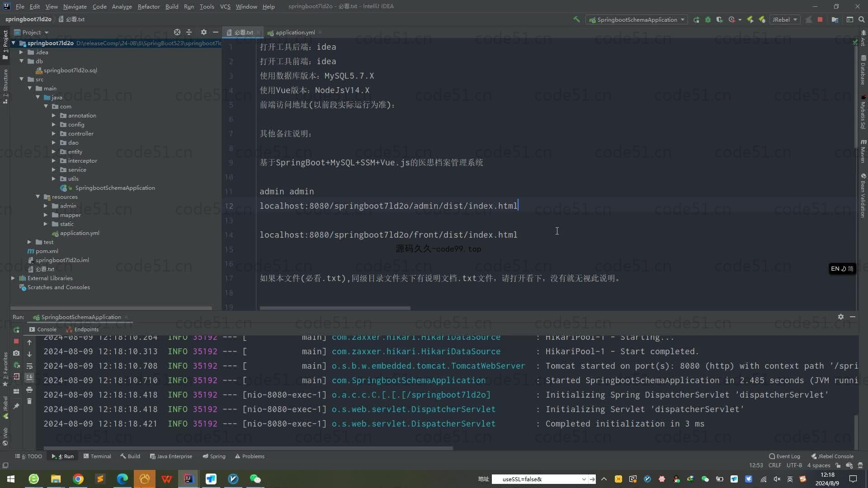Clear console with trash icon
Screen dimensions: 868x488
click(x=29, y=401)
